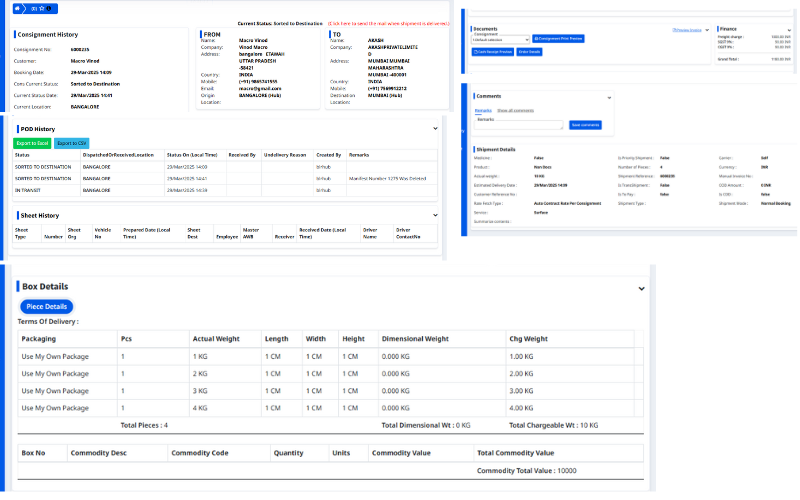Click Cash Receipt Preview button
Screen dimensions: 800x500
click(x=492, y=51)
